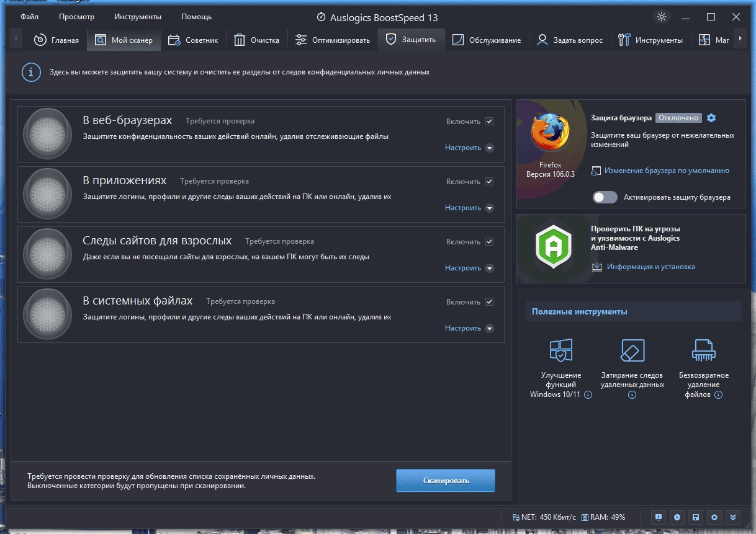Switch to the Инструменты tab
The width and height of the screenshot is (756, 534).
650,40
